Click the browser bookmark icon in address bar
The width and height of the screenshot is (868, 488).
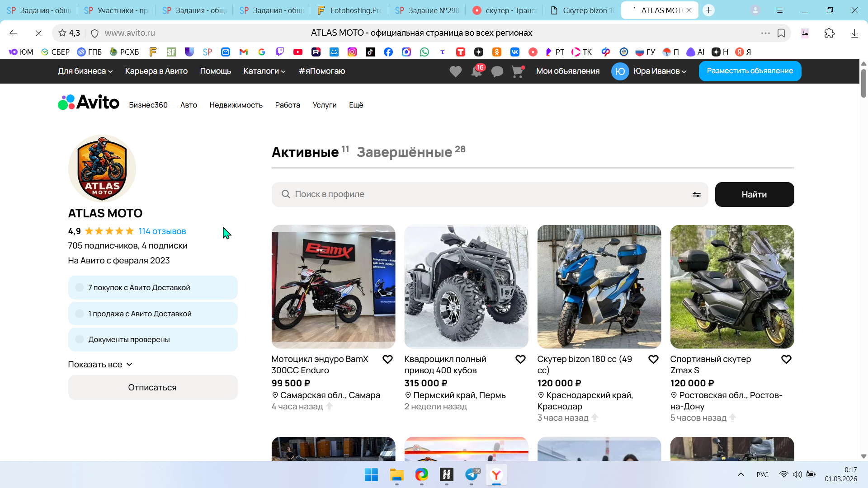781,33
